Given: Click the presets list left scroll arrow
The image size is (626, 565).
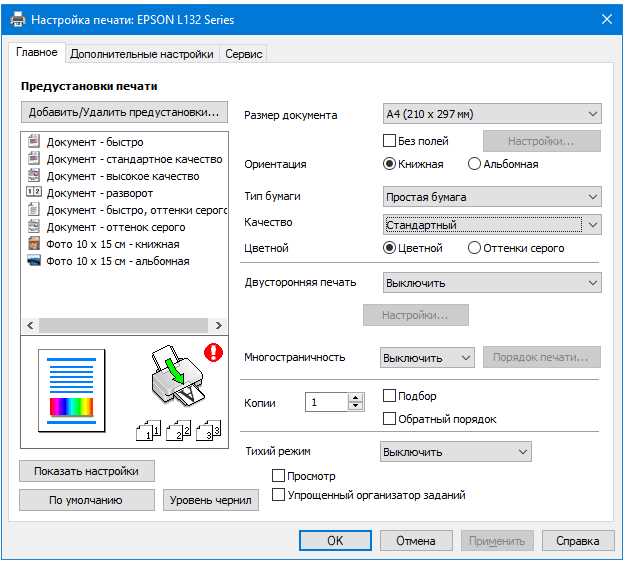Looking at the screenshot, I should [30, 325].
